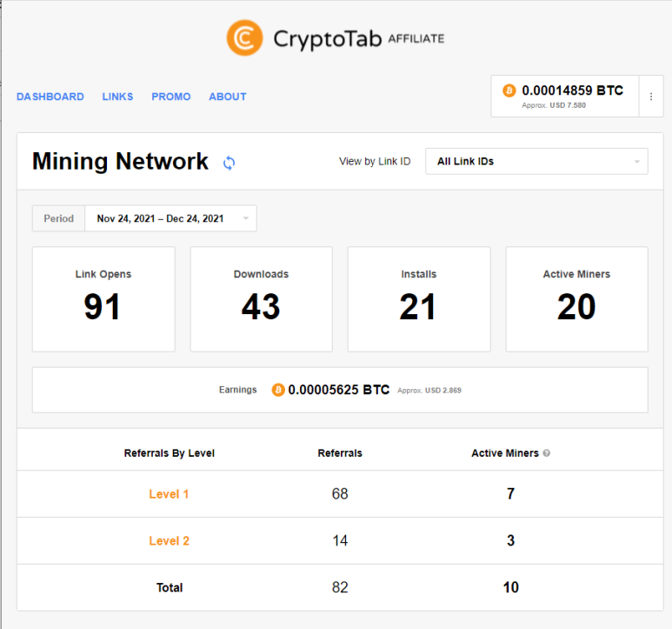Click the Bitcoin icon beside Earnings
The image size is (672, 629).
pos(278,390)
